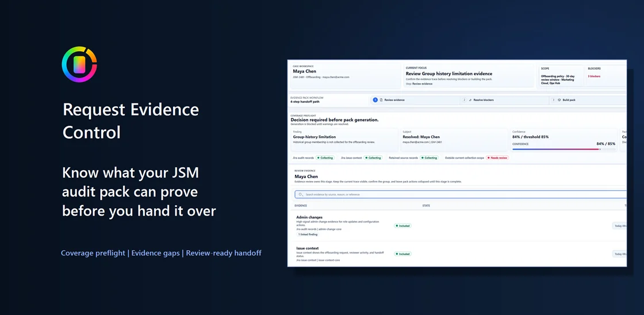
Task: Click the Needs review status badge
Action: pyautogui.click(x=497, y=157)
